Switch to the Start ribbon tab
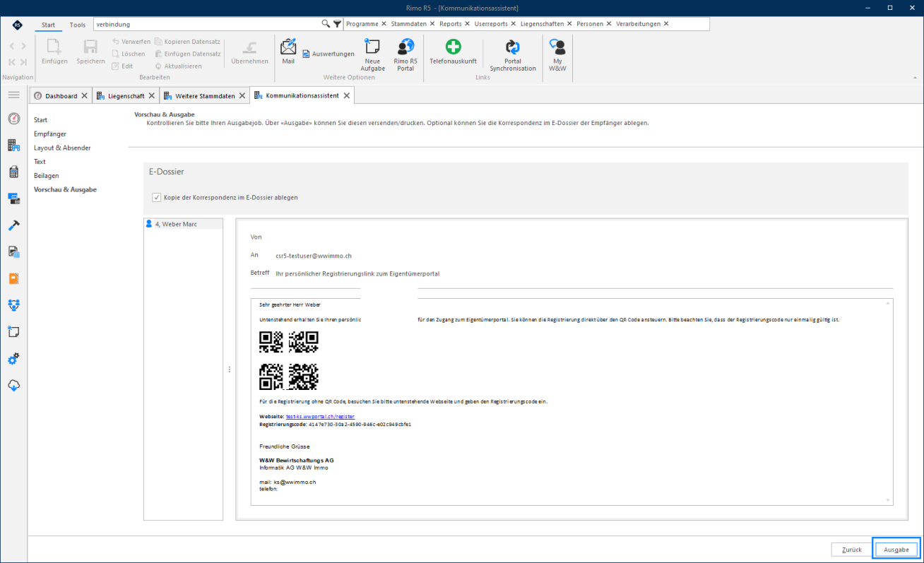This screenshot has height=563, width=924. [x=48, y=25]
